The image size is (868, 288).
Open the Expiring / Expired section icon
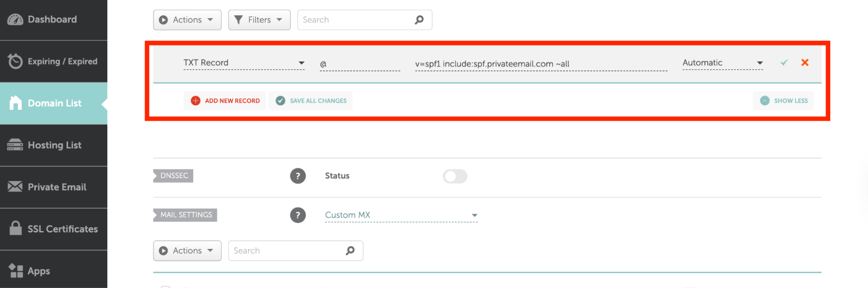[x=14, y=61]
